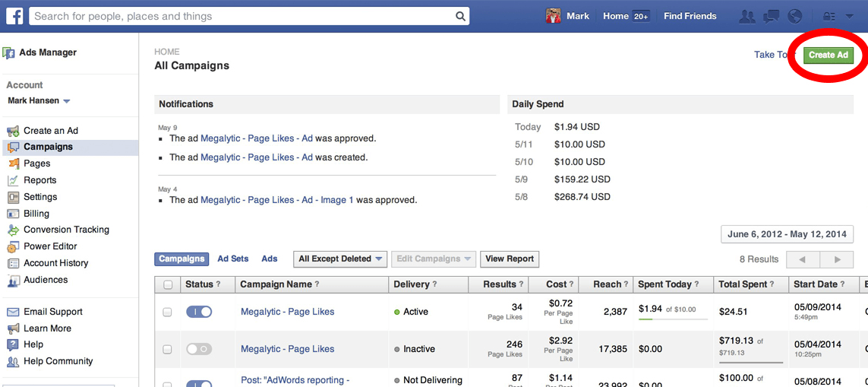The height and width of the screenshot is (387, 868).
Task: Open the globe notifications icon
Action: 795,17
